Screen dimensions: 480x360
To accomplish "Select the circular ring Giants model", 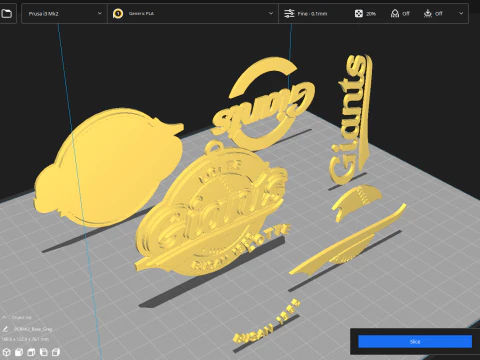I will click(267, 107).
